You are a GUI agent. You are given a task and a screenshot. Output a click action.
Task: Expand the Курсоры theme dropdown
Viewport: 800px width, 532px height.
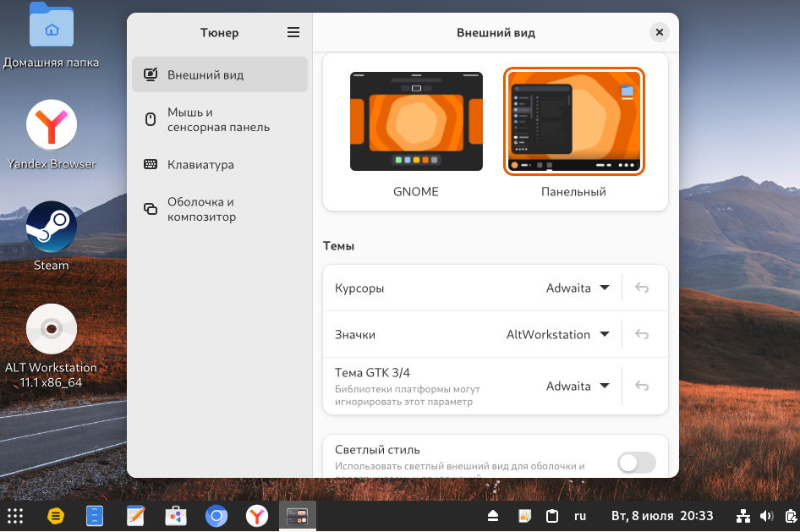click(x=578, y=288)
